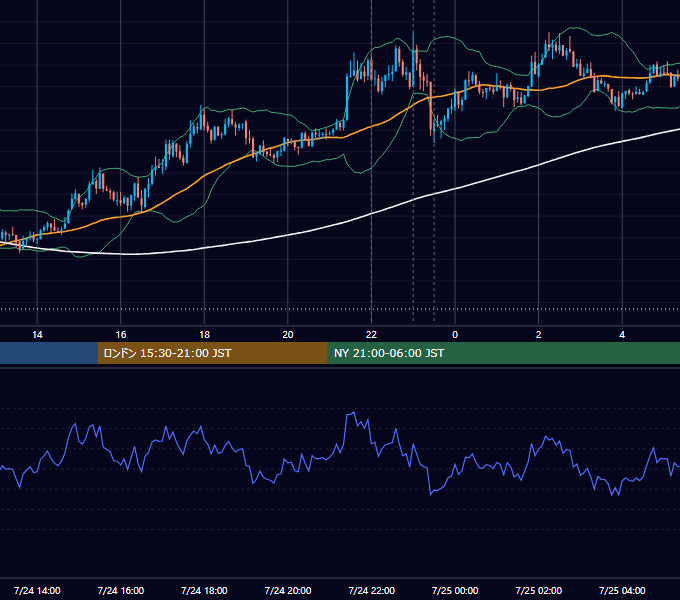Click the 14 hour axis label
The width and height of the screenshot is (680, 600).
(37, 335)
